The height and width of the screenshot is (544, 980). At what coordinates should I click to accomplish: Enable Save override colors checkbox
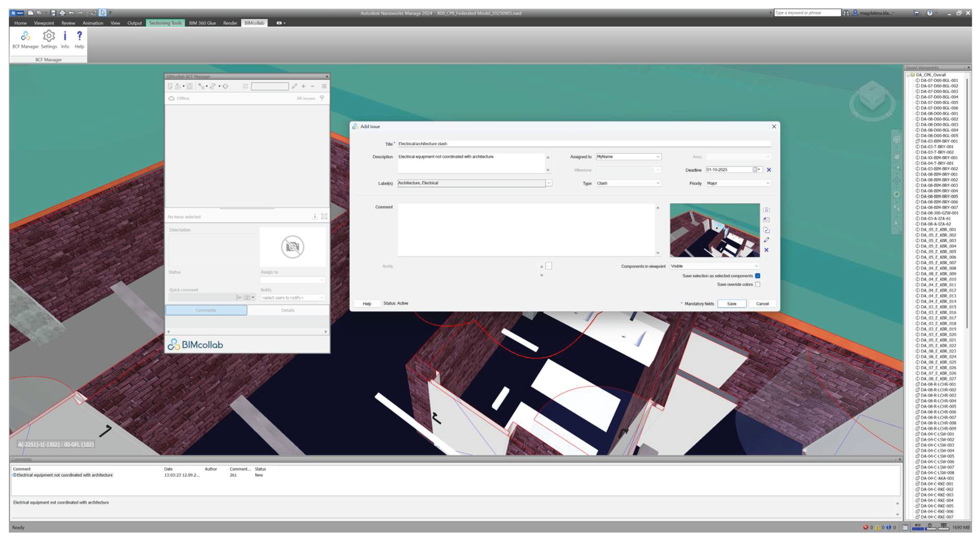[x=757, y=285]
